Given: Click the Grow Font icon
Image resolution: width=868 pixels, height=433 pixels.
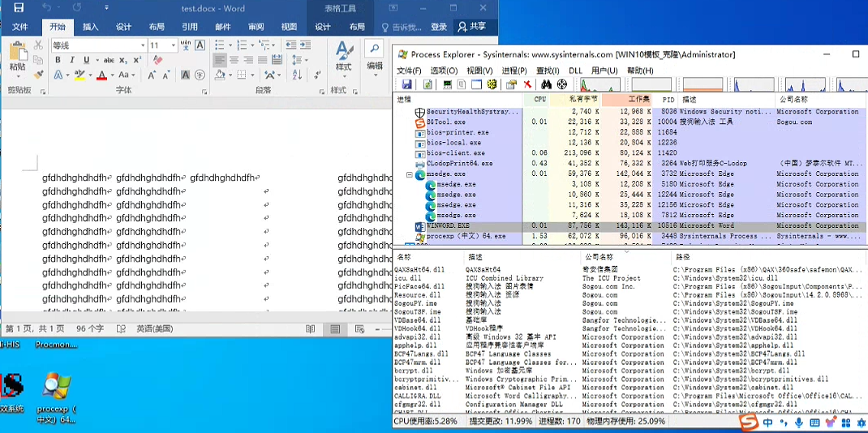Looking at the screenshot, I should tap(152, 75).
